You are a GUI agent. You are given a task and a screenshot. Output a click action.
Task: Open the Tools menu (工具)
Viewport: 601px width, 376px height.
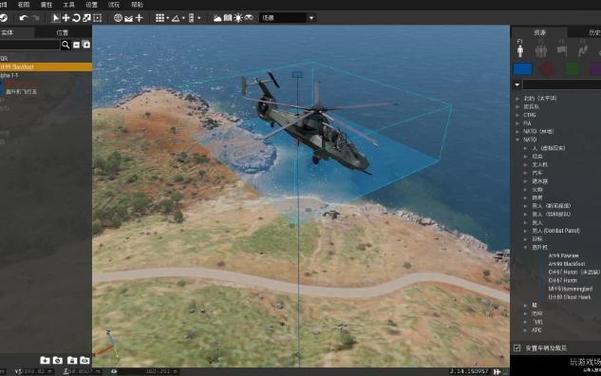[69, 5]
